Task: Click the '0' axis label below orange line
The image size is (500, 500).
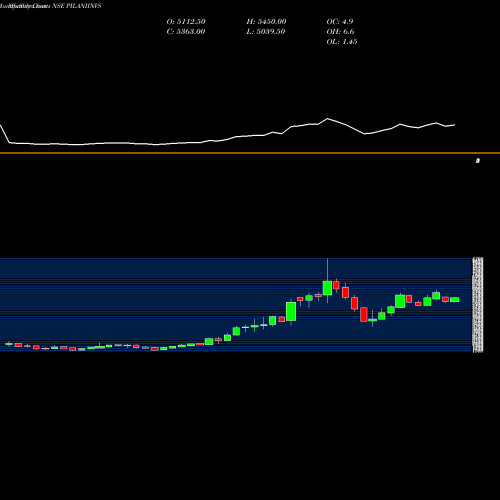Action: point(478,161)
